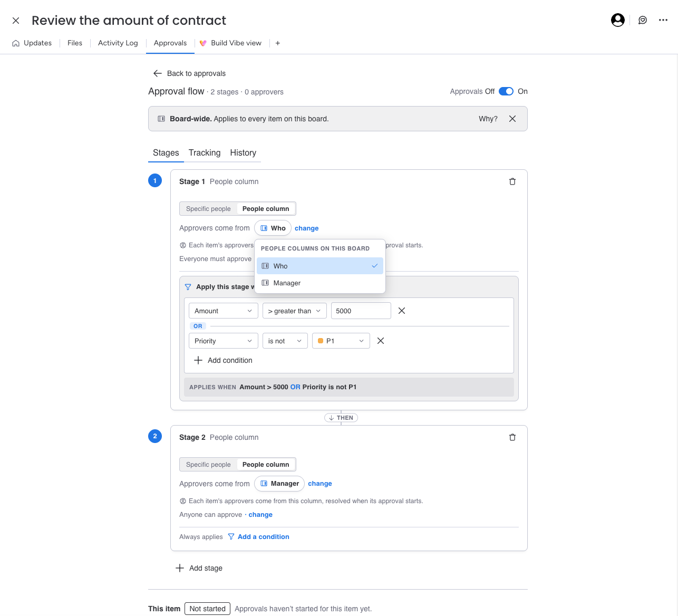The image size is (678, 616).
Task: Remove the Priority is not P1 condition
Action: click(x=381, y=341)
